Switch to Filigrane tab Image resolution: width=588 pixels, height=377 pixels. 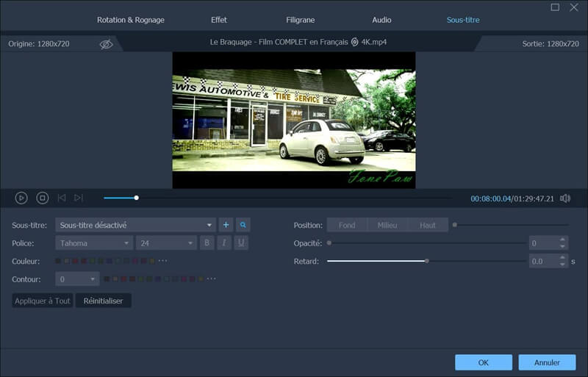301,20
